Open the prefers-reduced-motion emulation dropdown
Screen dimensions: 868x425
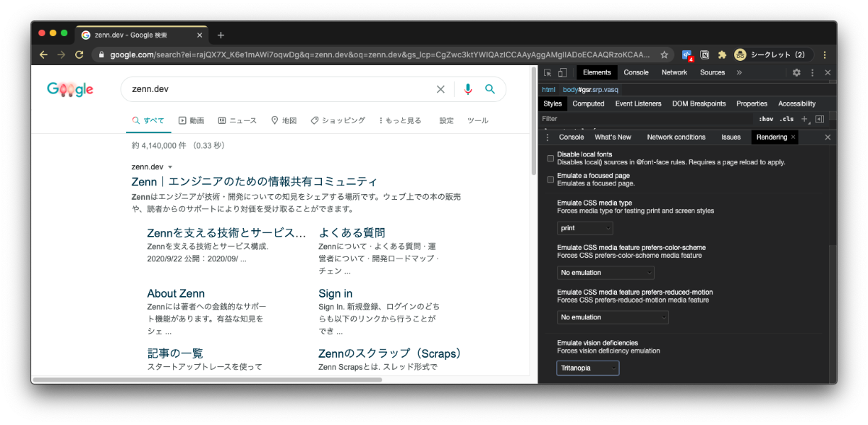(x=613, y=317)
